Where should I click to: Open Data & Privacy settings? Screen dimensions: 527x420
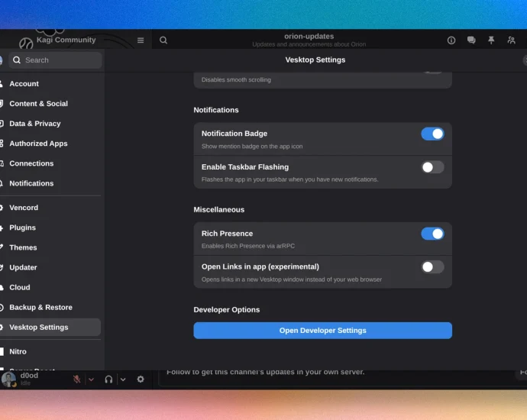tap(50, 123)
